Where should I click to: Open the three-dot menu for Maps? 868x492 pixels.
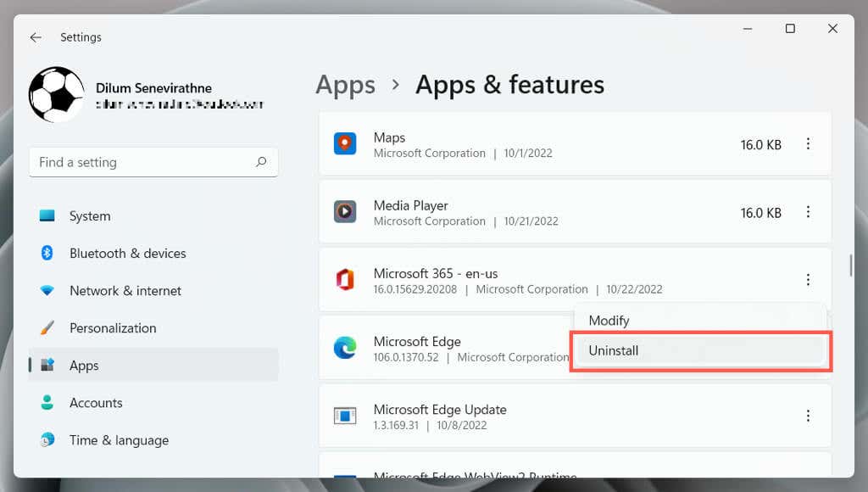(x=808, y=144)
